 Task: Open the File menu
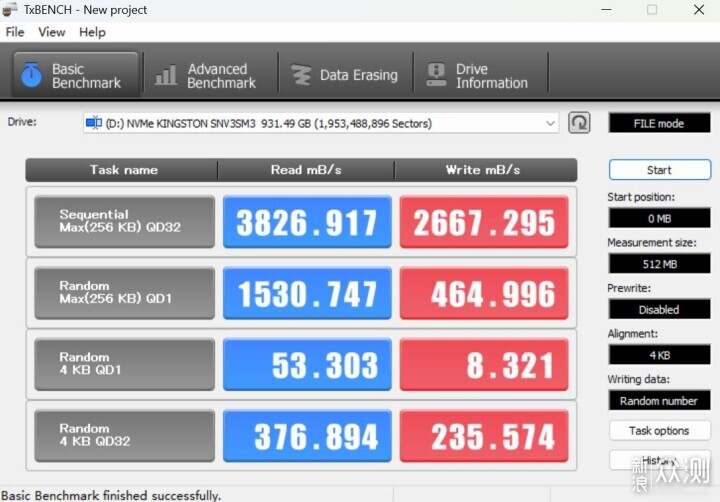point(15,32)
